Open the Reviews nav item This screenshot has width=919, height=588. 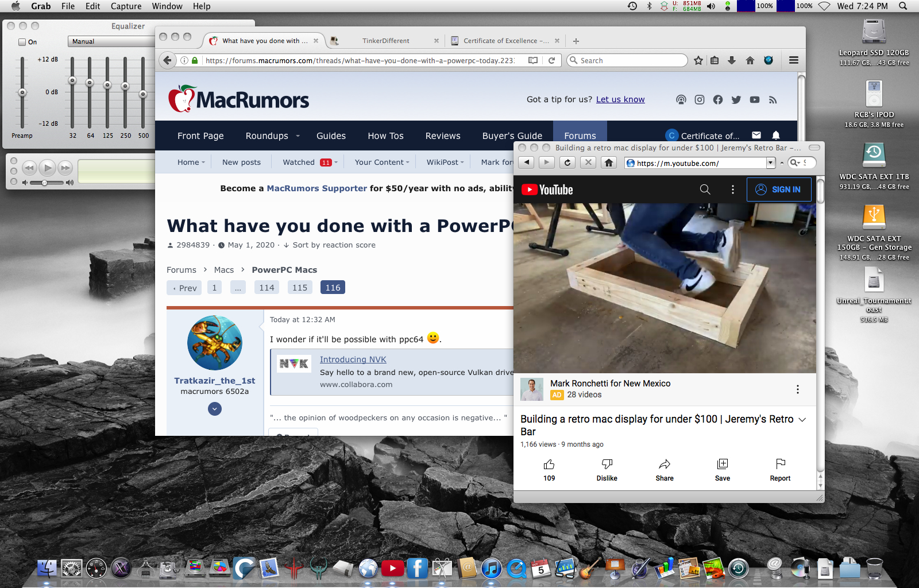[443, 136]
